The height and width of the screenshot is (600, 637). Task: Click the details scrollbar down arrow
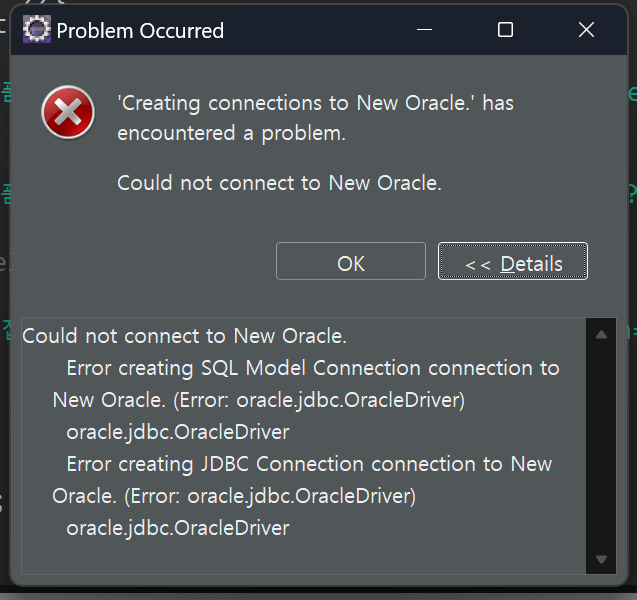point(601,559)
